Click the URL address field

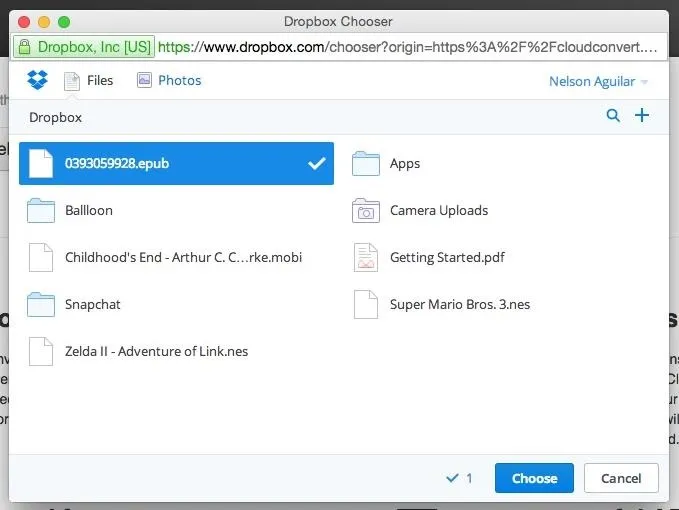[x=407, y=47]
